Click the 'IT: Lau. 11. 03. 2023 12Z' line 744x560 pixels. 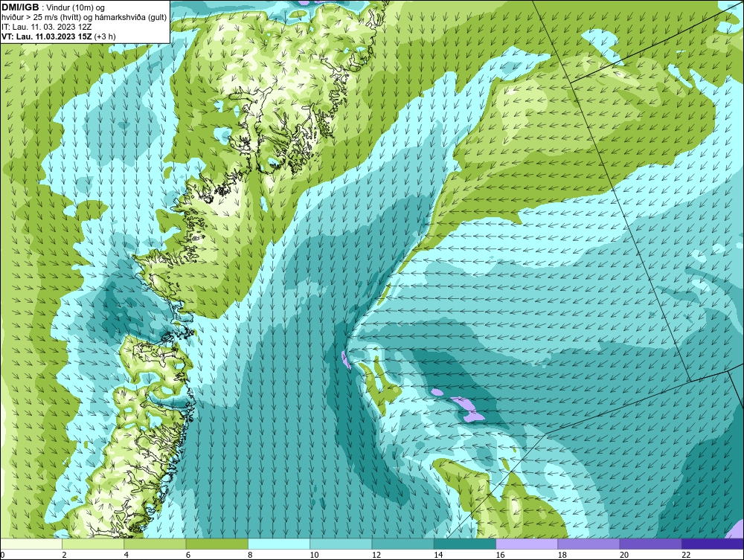45,27
